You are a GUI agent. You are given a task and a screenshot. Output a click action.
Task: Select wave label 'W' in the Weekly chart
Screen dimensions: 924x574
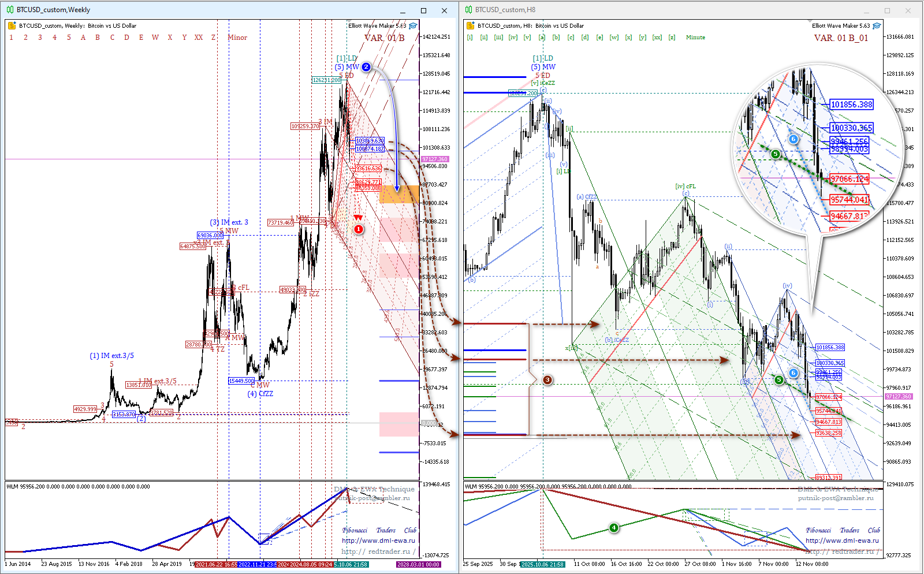point(155,38)
